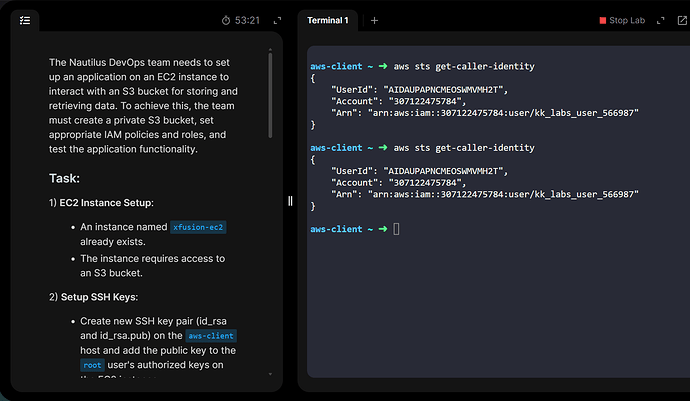The image size is (690, 401).
Task: Click the second UserId line in output
Action: (419, 171)
